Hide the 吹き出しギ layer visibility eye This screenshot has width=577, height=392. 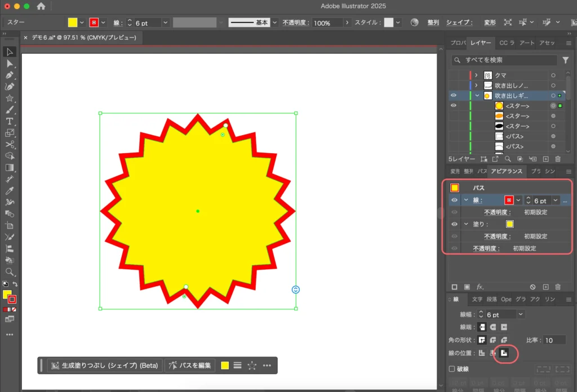pos(454,96)
